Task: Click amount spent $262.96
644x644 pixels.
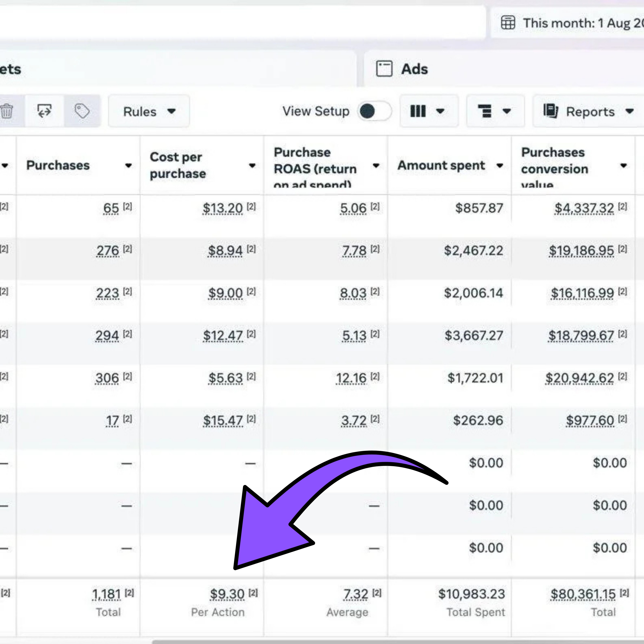Action: [x=478, y=421]
